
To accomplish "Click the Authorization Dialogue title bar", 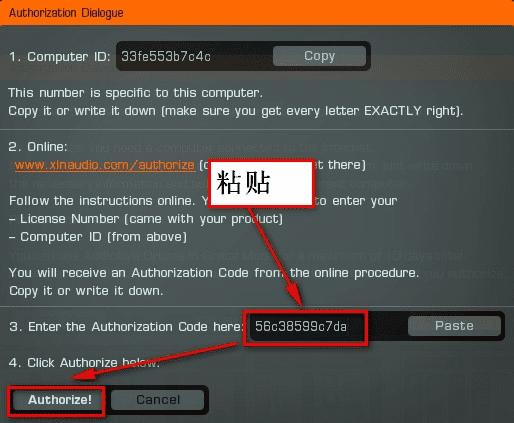I will click(x=257, y=13).
